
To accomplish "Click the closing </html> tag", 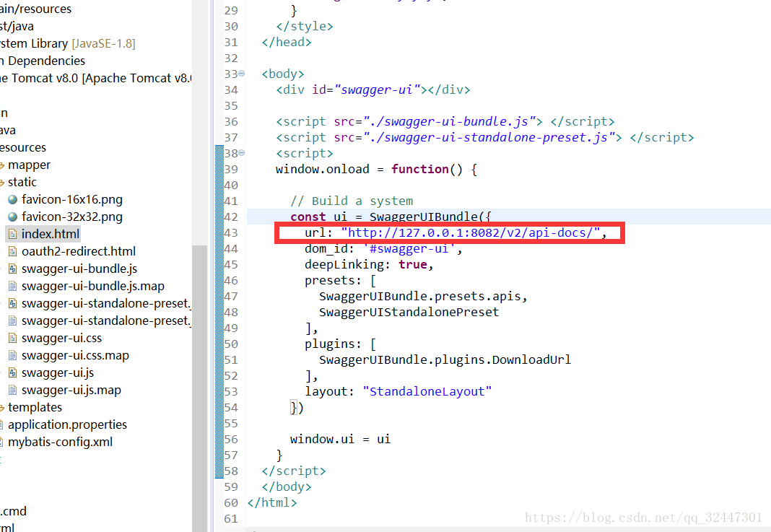I will pos(272,502).
